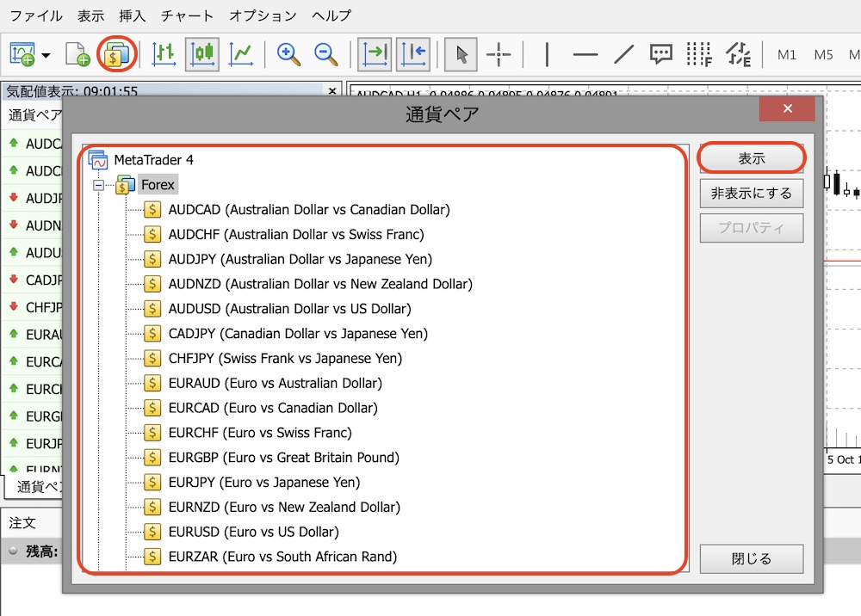Open the チャート menu

pyautogui.click(x=187, y=15)
